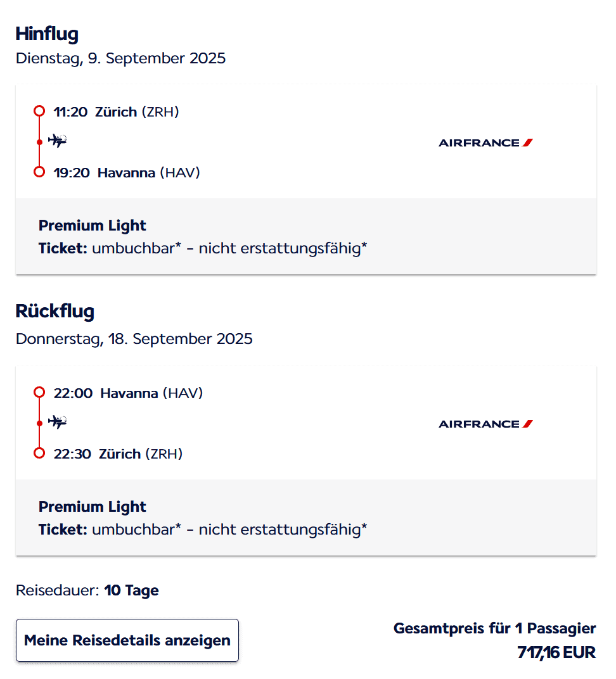The image size is (616, 679).
Task: Open Meine Reisedetails anzeigen
Action: (x=127, y=640)
